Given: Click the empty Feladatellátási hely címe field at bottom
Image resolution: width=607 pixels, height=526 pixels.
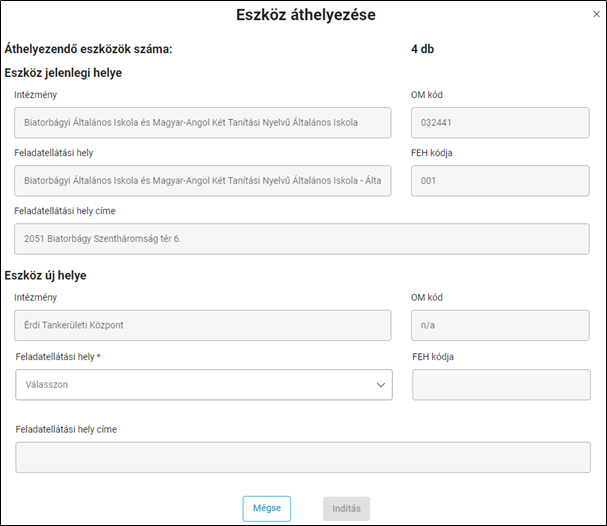Looking at the screenshot, I should click(x=303, y=457).
